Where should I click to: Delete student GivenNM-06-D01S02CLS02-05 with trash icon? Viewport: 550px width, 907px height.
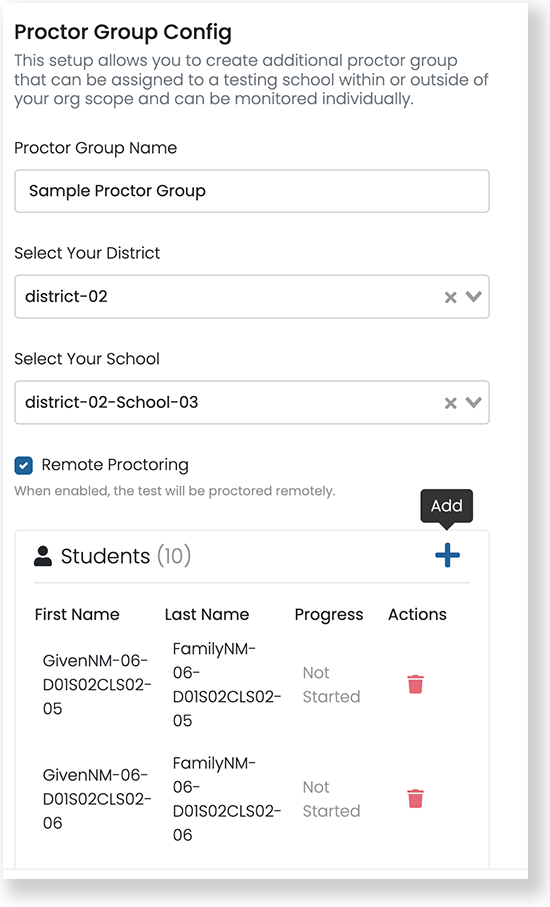415,684
